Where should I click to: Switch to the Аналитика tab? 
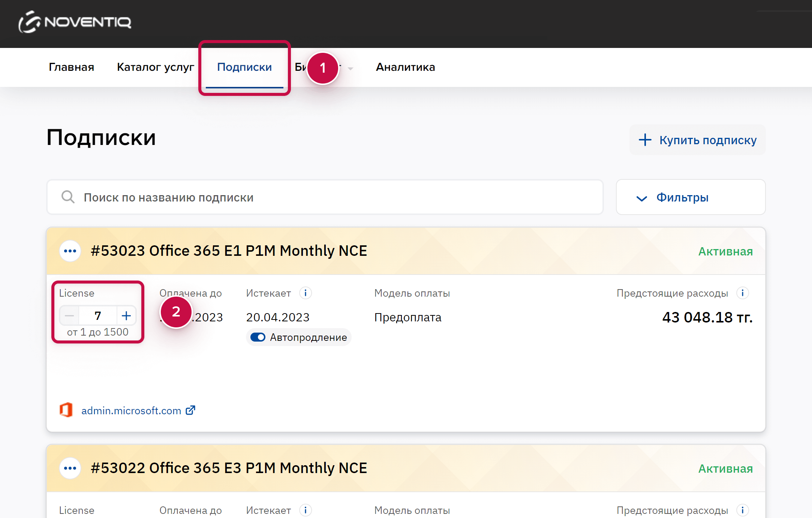point(405,67)
